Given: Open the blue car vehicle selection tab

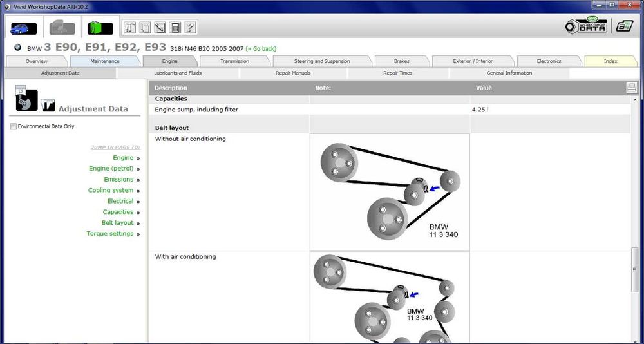Looking at the screenshot, I should 23,28.
